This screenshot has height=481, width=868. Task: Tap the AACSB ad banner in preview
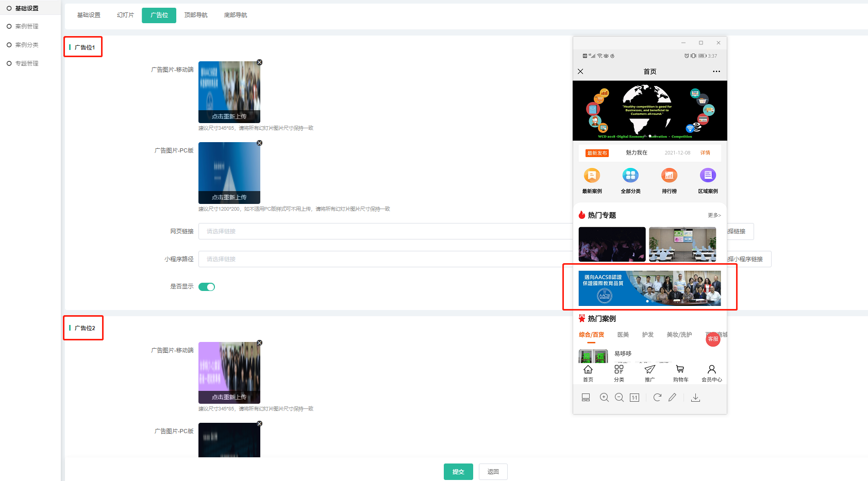coord(649,288)
